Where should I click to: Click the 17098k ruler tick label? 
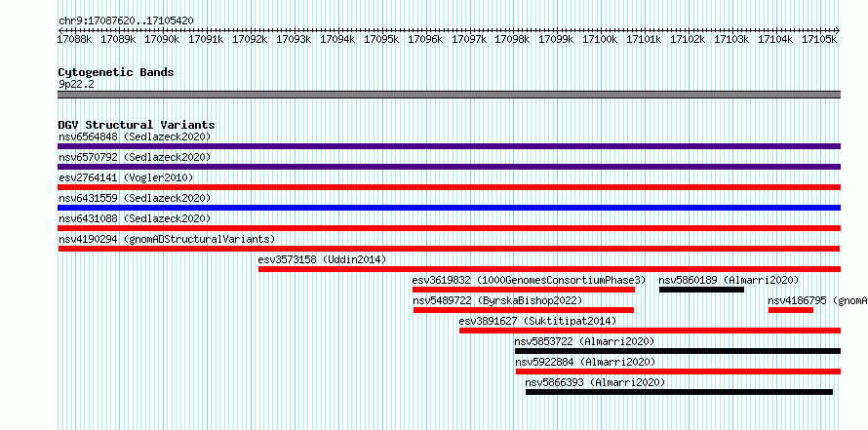(x=512, y=39)
